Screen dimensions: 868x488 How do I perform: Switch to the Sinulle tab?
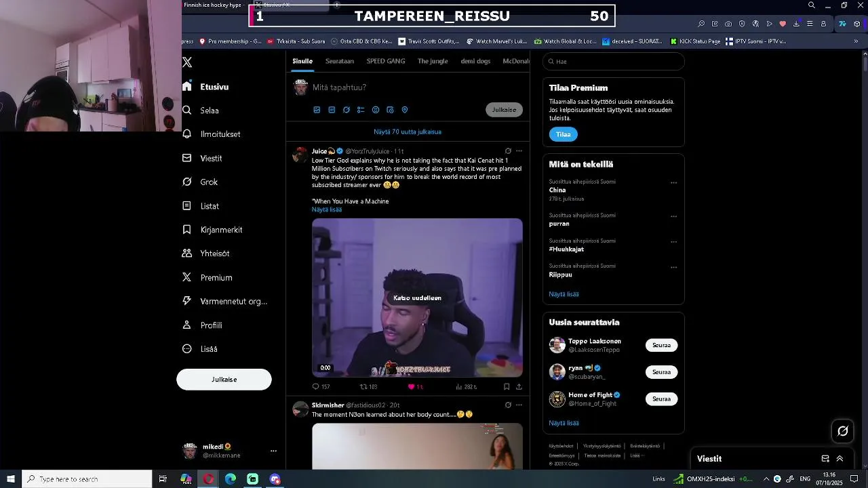(x=302, y=61)
